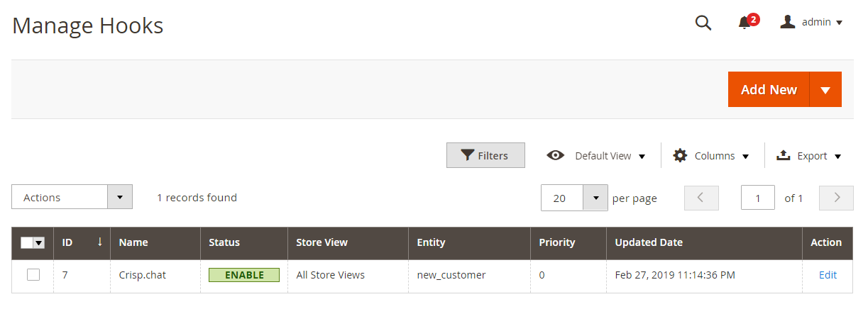Click the search magnifier icon
The height and width of the screenshot is (309, 868).
pos(703,23)
